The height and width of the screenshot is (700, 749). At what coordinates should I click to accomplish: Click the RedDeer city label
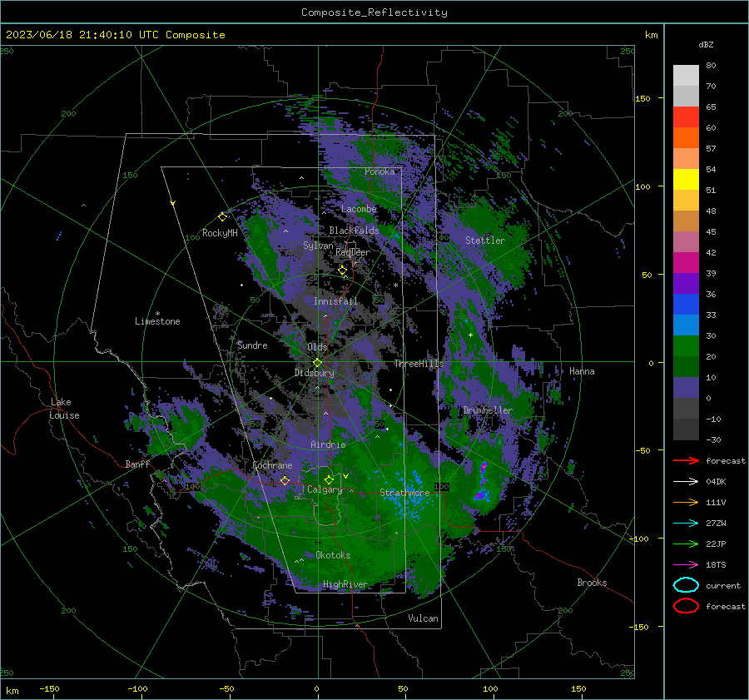pyautogui.click(x=353, y=252)
